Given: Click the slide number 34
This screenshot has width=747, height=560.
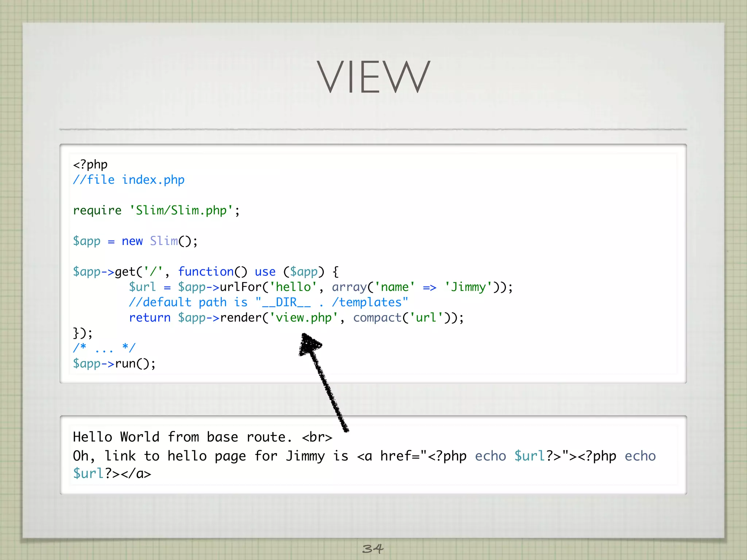Looking at the screenshot, I should tap(373, 548).
